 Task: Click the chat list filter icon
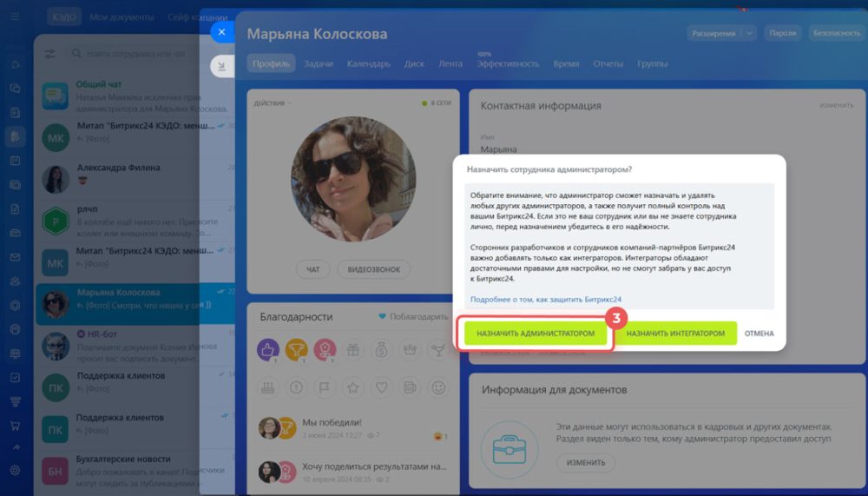[x=49, y=54]
